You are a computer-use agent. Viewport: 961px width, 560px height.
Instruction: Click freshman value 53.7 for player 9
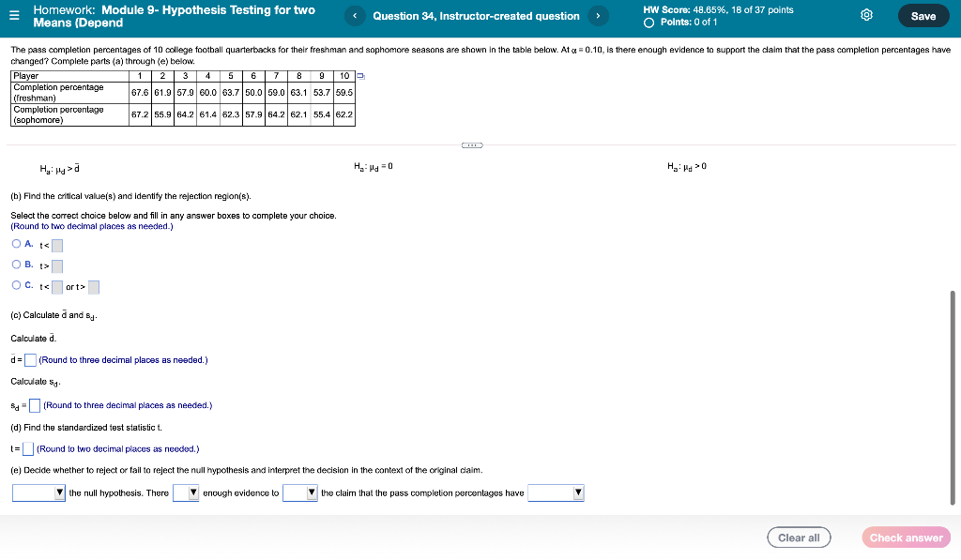(322, 93)
